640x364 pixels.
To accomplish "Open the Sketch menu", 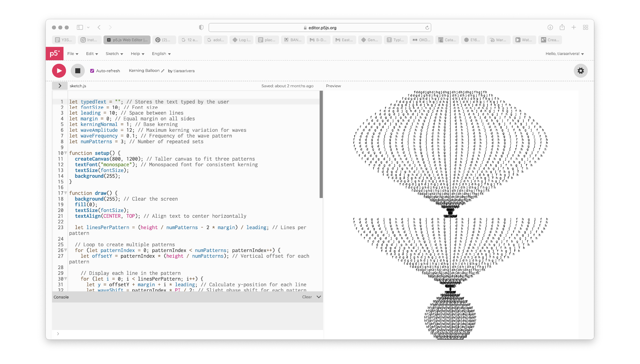I will tap(114, 54).
